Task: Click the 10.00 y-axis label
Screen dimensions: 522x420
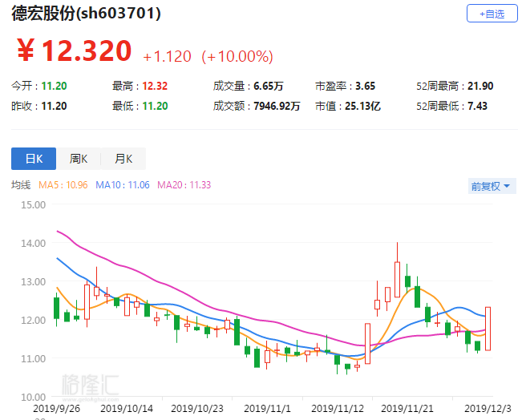Action: (x=34, y=397)
